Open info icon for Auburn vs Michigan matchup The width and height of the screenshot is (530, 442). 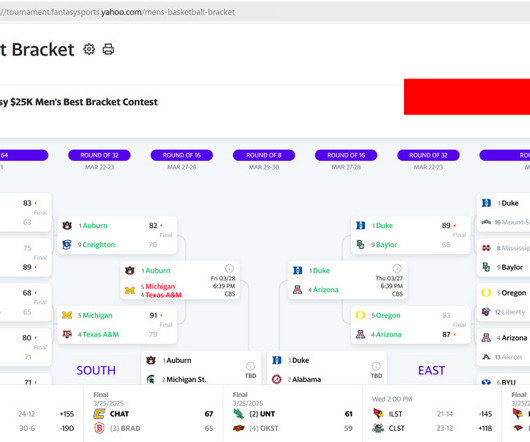[230, 268]
